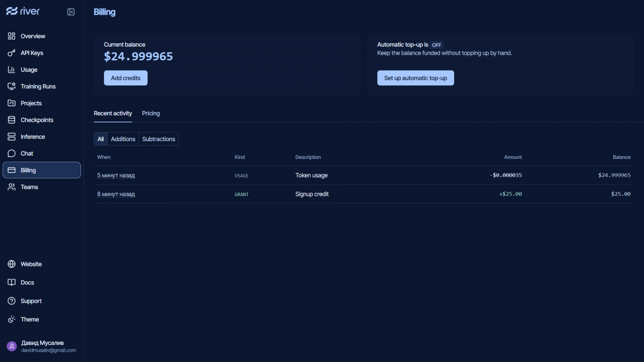Open the Support link label
Image resolution: width=644 pixels, height=362 pixels.
click(x=31, y=301)
